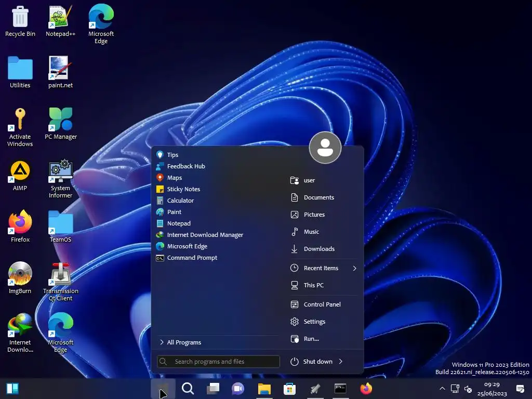Click the muted volume tray icon
Image resolution: width=532 pixels, height=399 pixels.
tap(468, 389)
